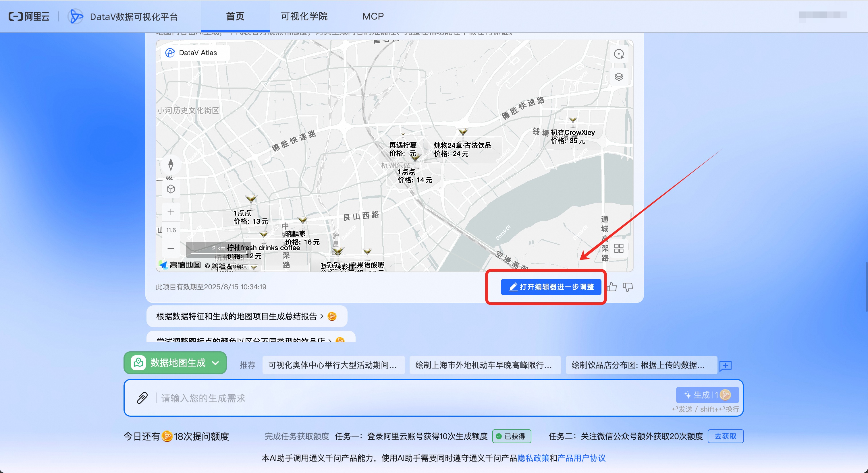Click the map replay/refresh circular icon
This screenshot has height=473, width=868.
[619, 54]
